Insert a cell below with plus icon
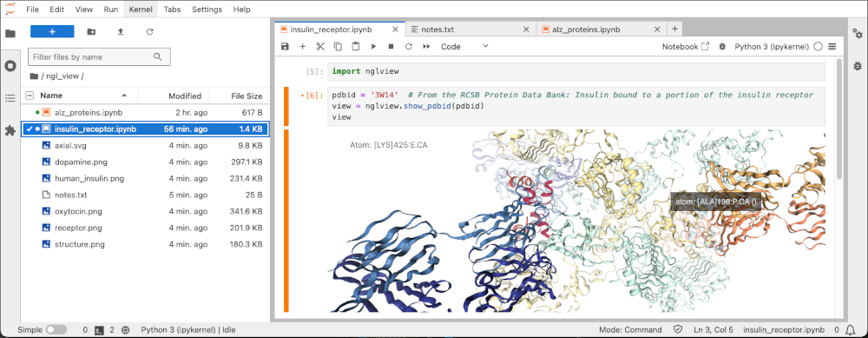 pyautogui.click(x=302, y=47)
